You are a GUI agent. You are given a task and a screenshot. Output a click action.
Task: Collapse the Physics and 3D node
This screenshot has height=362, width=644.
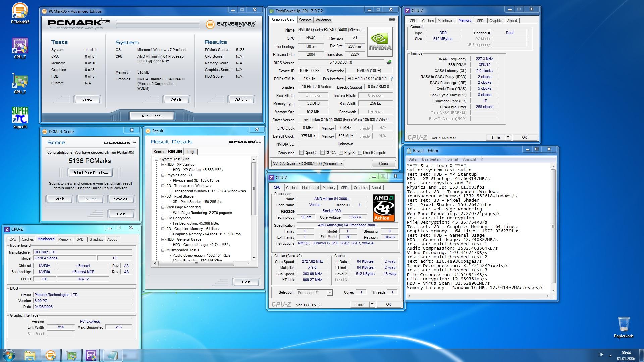click(163, 175)
